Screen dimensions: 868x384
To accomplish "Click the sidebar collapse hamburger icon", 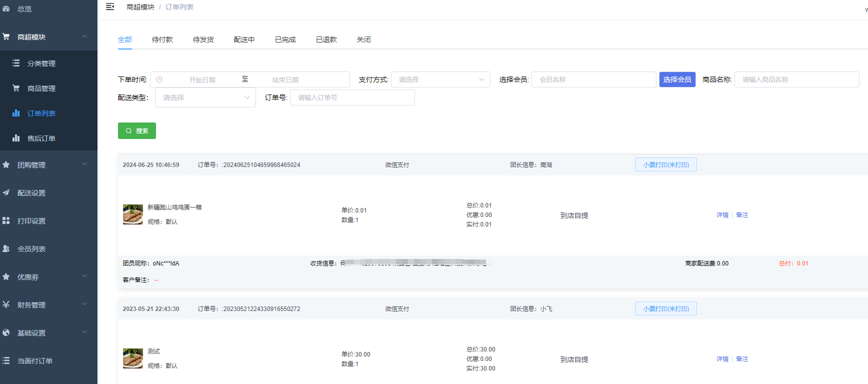I will click(x=110, y=6).
